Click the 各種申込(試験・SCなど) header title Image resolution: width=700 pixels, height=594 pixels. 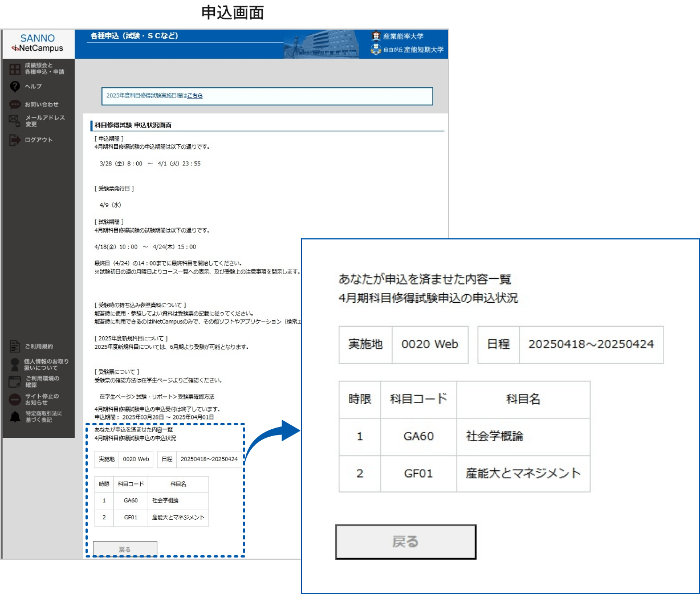tap(135, 36)
